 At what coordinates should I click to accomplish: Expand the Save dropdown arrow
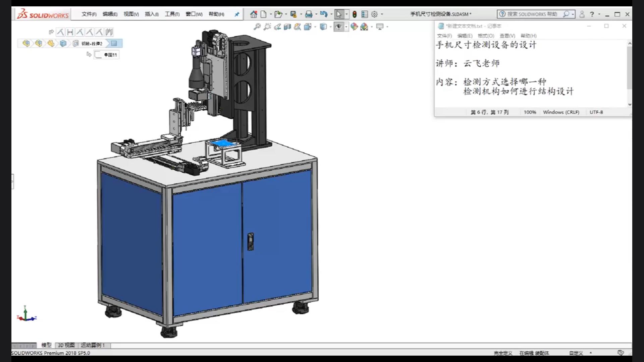[301, 14]
